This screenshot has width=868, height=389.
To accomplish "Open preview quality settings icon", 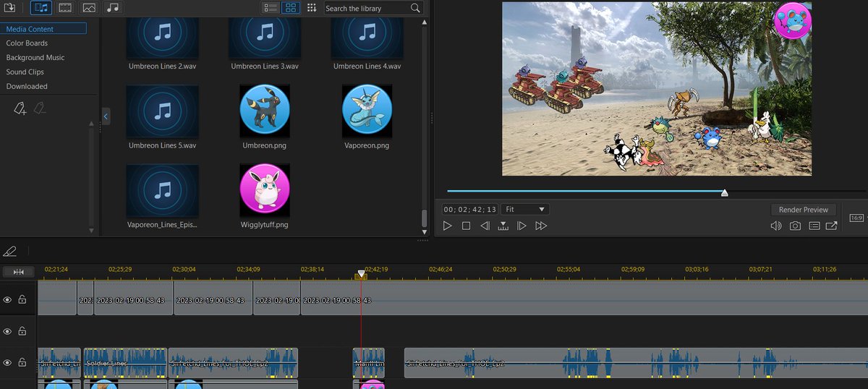I will click(814, 226).
